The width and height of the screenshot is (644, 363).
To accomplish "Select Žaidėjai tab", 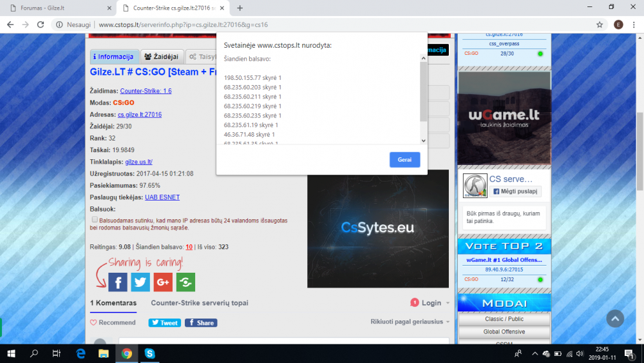I will [162, 57].
